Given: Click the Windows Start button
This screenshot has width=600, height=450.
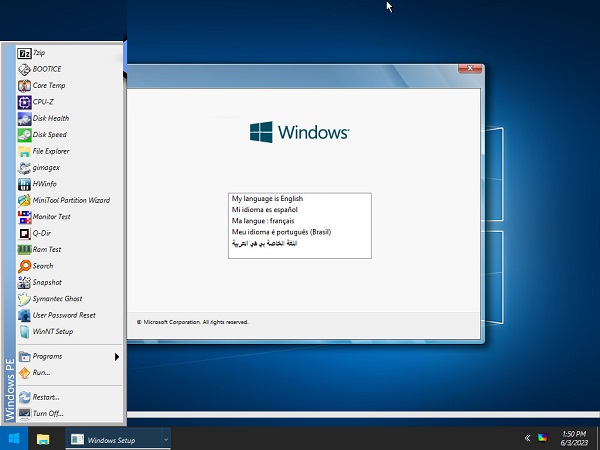Looking at the screenshot, I should tap(14, 438).
